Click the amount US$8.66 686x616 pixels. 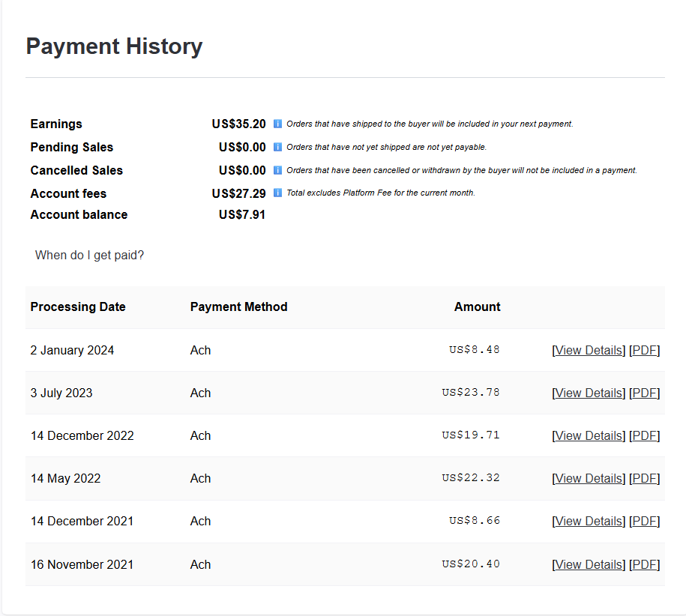475,521
